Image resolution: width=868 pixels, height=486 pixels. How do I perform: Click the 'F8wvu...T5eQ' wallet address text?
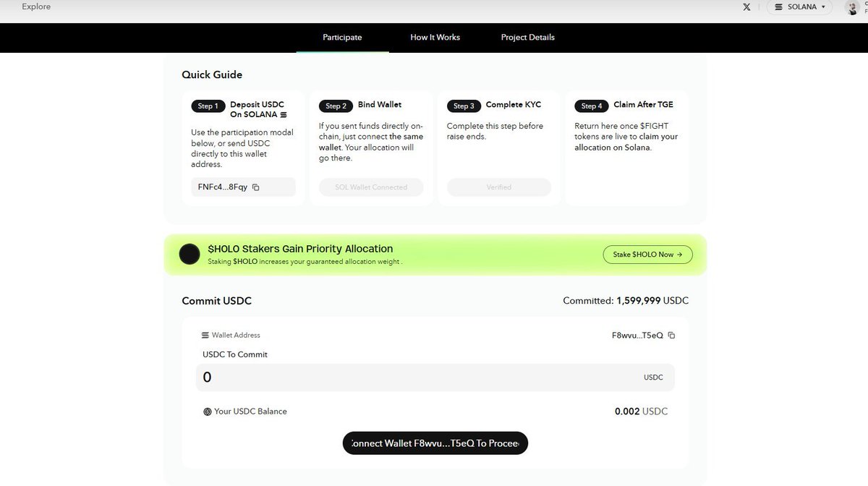click(637, 336)
